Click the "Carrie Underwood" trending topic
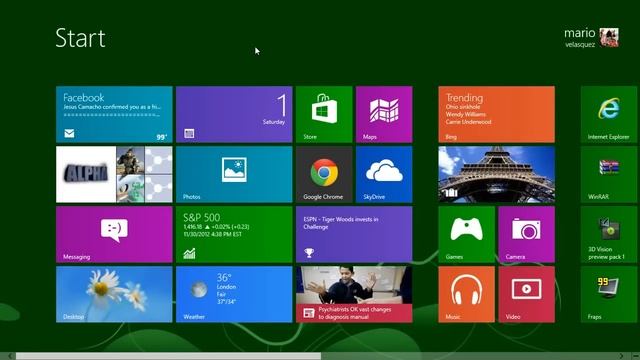Screen dimensions: 640x360 click(x=469, y=122)
